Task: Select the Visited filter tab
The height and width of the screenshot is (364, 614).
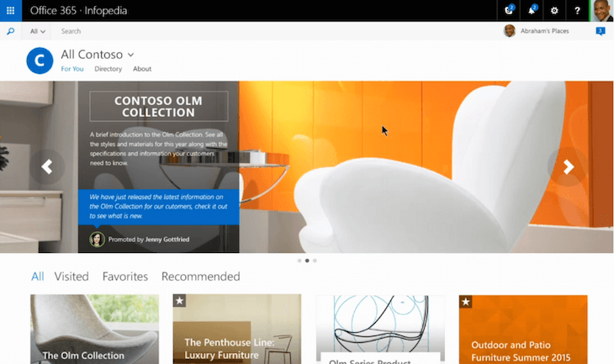Action: 71,277
